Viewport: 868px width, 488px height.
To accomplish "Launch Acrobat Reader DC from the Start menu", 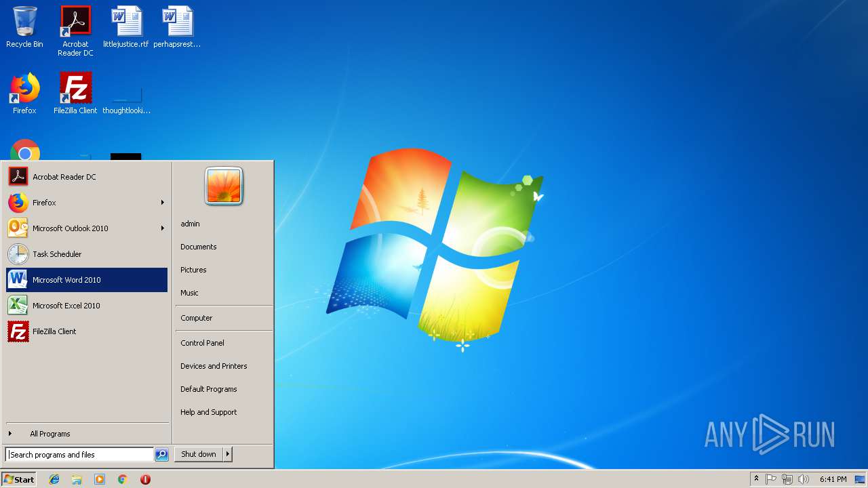I will pos(87,177).
